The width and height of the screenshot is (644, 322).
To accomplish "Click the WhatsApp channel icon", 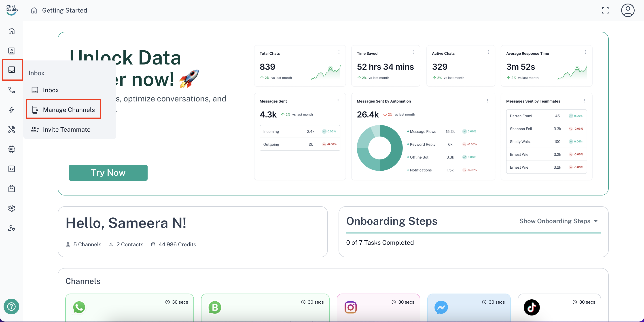I will click(79, 307).
